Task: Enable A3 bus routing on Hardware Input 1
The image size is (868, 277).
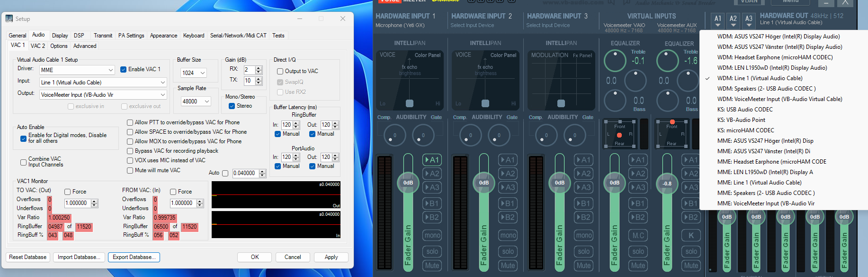Action: [x=432, y=187]
